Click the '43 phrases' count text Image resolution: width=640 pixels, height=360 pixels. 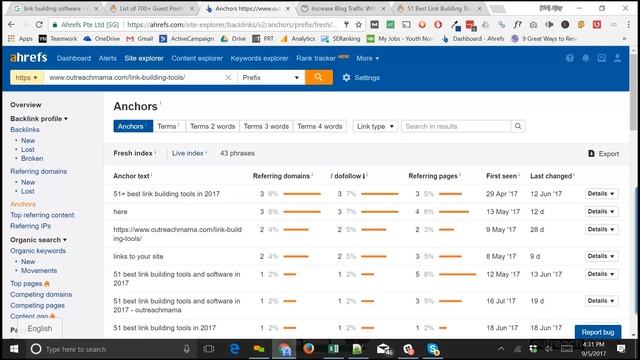[x=237, y=153]
